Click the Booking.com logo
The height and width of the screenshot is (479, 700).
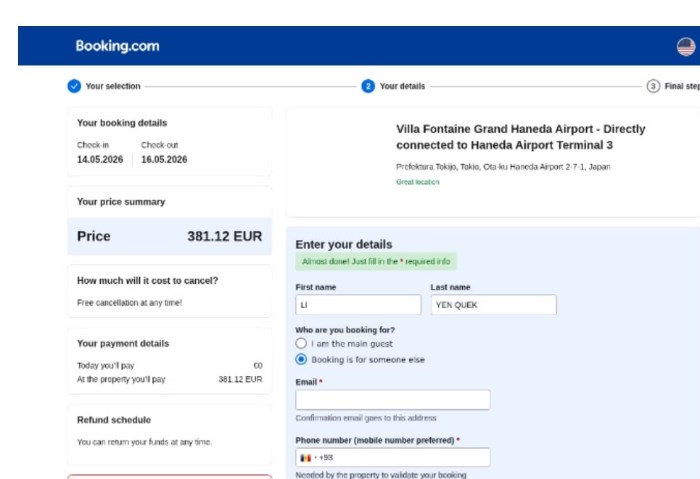[117, 46]
